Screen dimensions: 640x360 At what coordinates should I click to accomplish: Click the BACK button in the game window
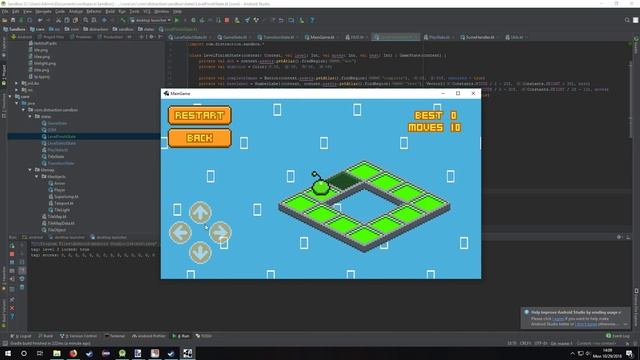pos(200,138)
